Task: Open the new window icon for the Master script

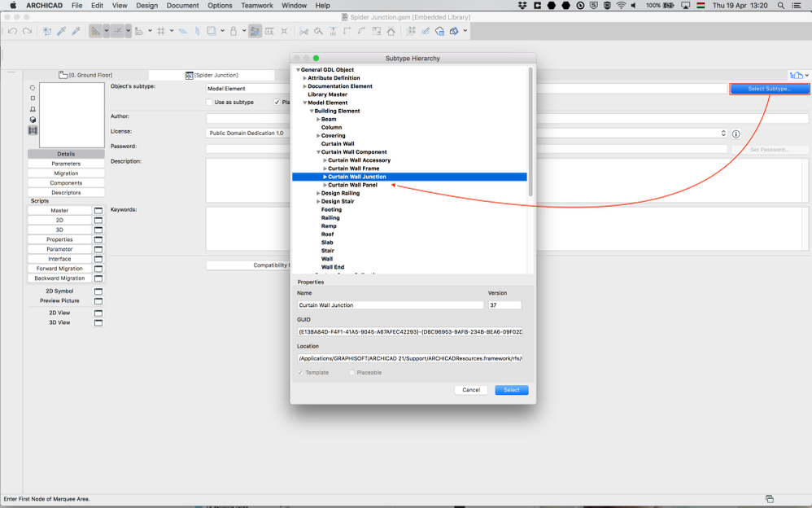Action: point(98,211)
